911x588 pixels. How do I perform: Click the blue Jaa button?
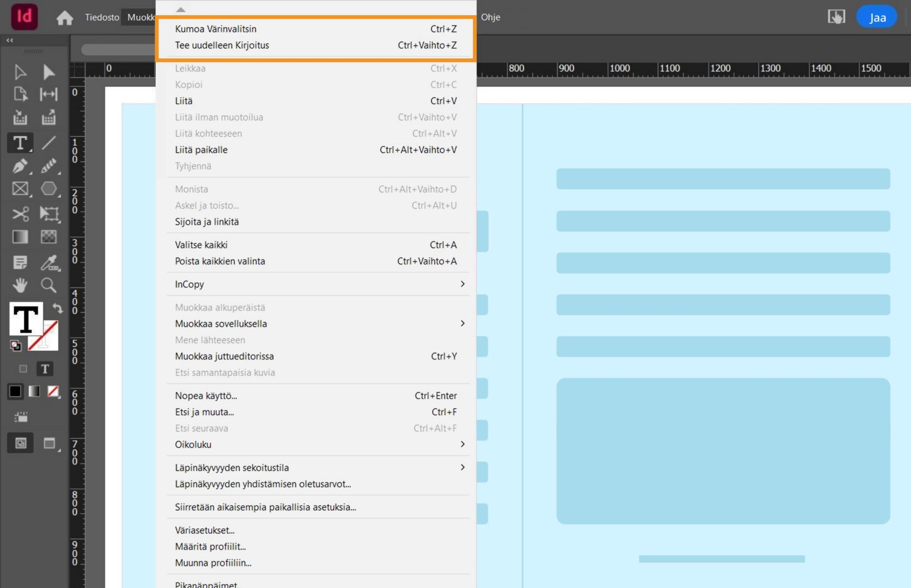click(876, 18)
